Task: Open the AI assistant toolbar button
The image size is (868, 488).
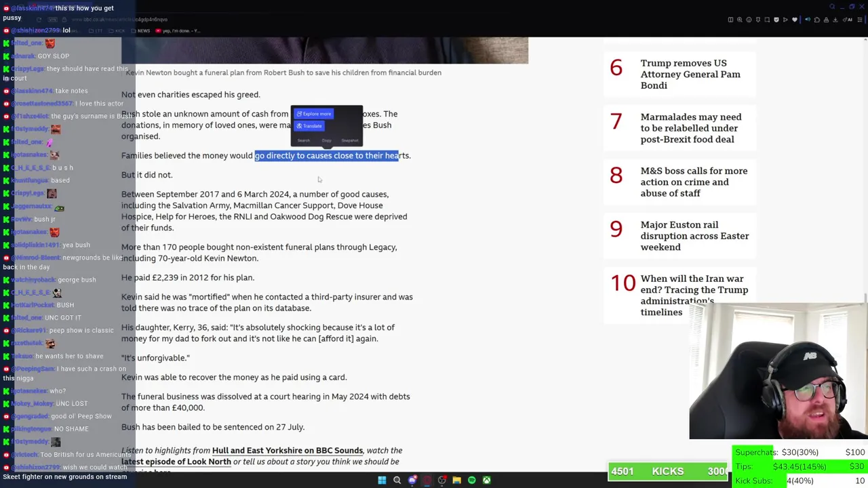Action: (x=848, y=20)
